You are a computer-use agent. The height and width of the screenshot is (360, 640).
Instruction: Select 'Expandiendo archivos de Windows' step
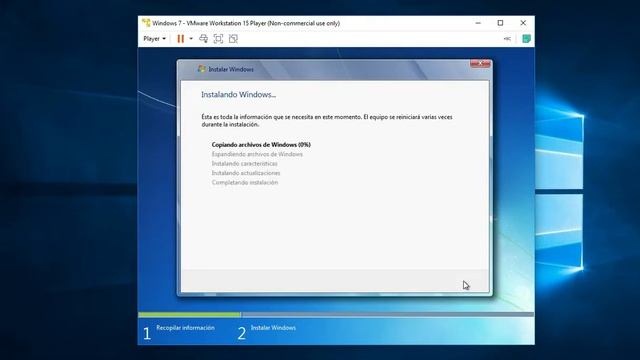pyautogui.click(x=257, y=154)
